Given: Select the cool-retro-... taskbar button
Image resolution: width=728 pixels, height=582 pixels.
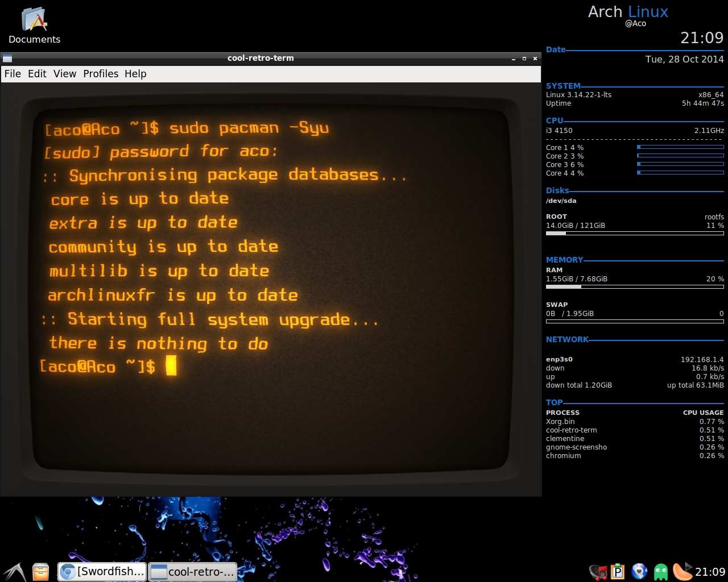Looking at the screenshot, I should click(193, 572).
